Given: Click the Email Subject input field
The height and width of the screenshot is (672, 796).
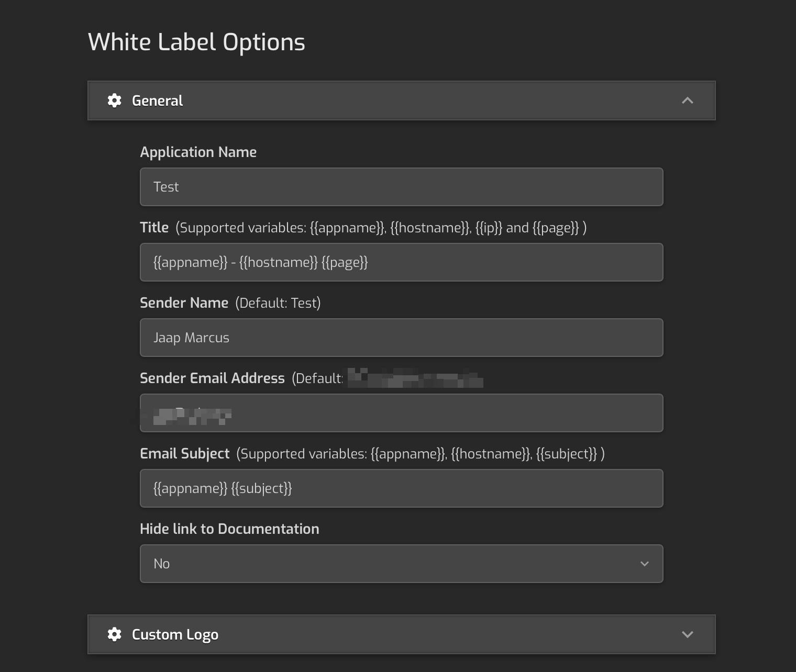Looking at the screenshot, I should click(x=401, y=488).
